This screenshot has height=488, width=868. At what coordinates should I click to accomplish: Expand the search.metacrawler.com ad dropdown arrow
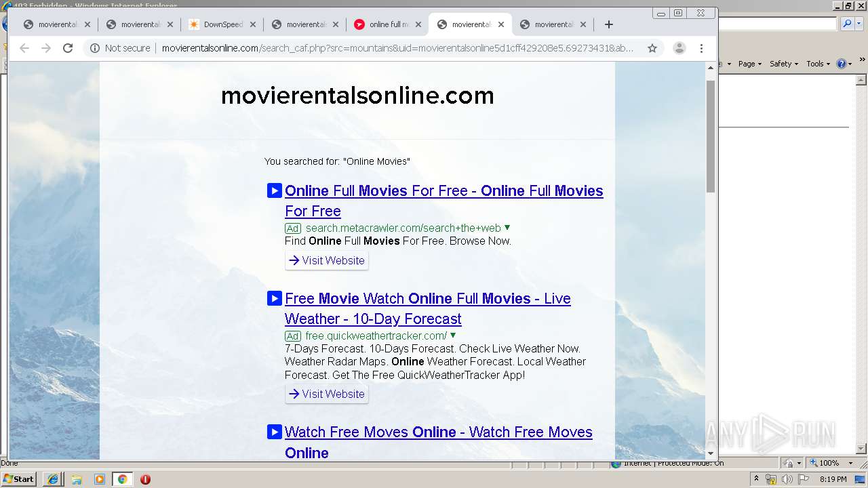coord(507,228)
